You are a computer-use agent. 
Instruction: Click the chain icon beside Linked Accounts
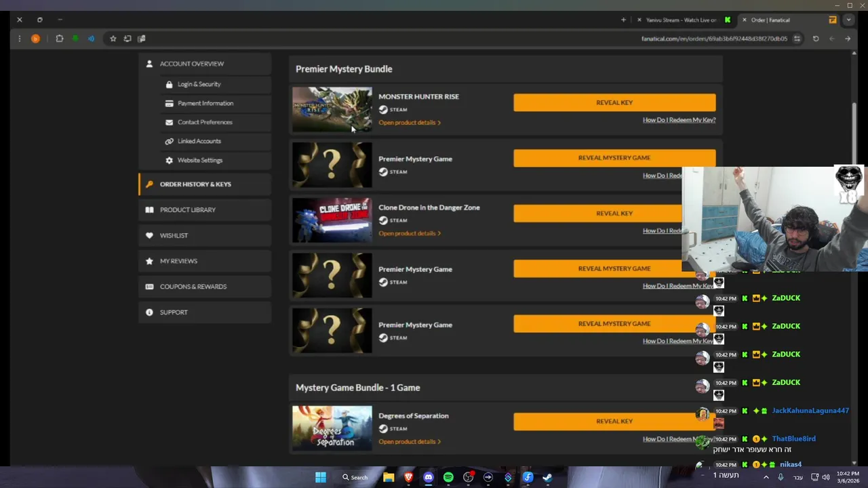(x=169, y=141)
